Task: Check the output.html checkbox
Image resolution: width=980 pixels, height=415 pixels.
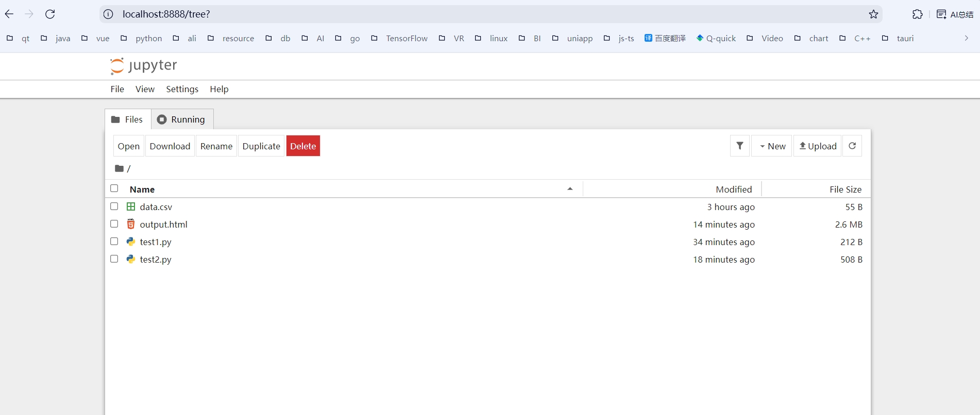Action: tap(114, 223)
